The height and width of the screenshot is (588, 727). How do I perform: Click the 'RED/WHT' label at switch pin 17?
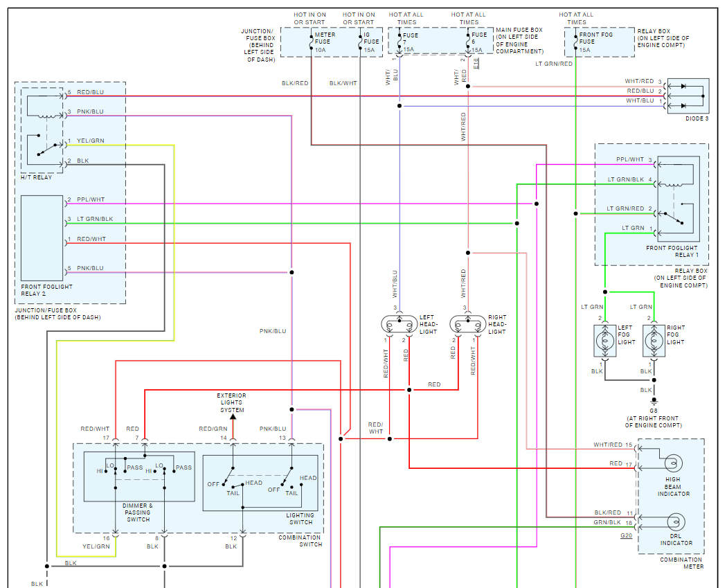pos(95,429)
